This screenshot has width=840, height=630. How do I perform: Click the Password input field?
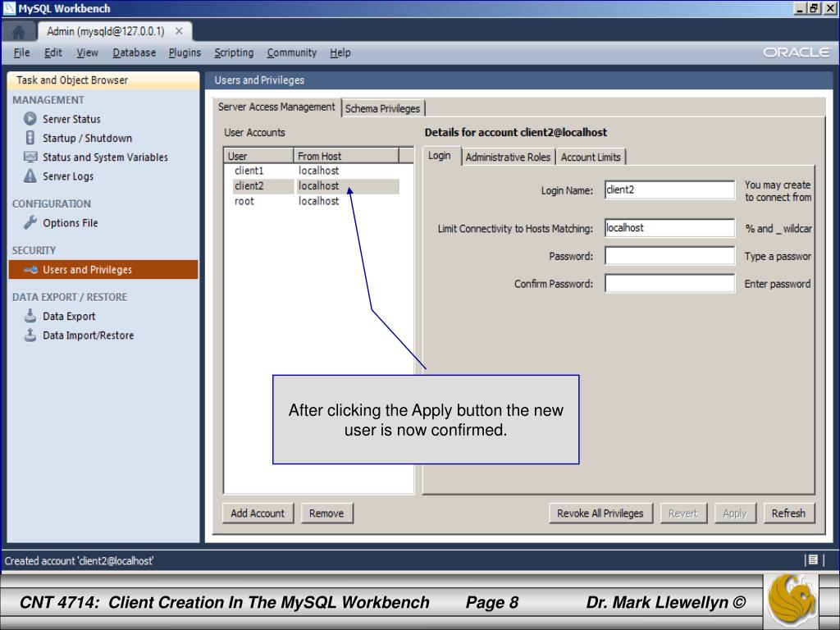click(x=669, y=256)
